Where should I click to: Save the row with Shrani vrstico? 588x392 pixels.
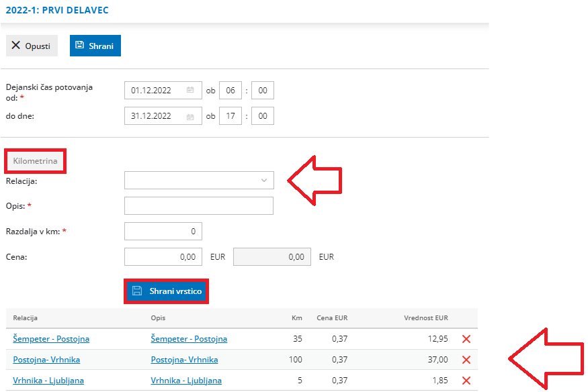click(x=167, y=291)
